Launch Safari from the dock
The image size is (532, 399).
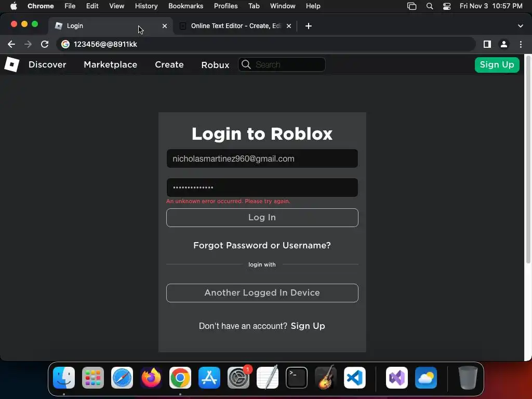pyautogui.click(x=122, y=378)
